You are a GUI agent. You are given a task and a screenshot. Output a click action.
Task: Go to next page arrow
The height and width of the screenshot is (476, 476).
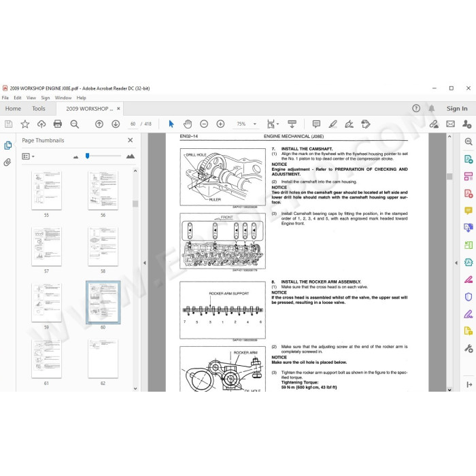pyautogui.click(x=116, y=124)
